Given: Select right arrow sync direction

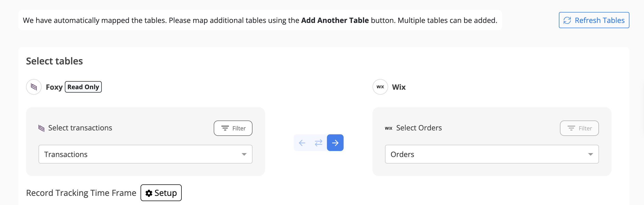Looking at the screenshot, I should click(335, 143).
